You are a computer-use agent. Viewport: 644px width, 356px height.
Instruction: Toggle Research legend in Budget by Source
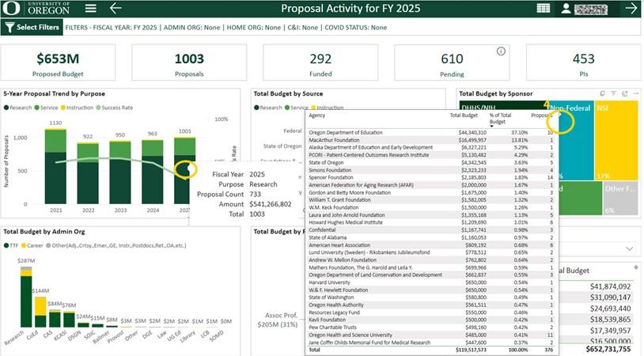(x=267, y=108)
